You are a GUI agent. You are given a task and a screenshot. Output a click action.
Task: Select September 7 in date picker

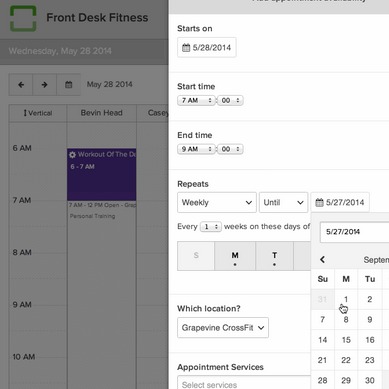coord(322,320)
